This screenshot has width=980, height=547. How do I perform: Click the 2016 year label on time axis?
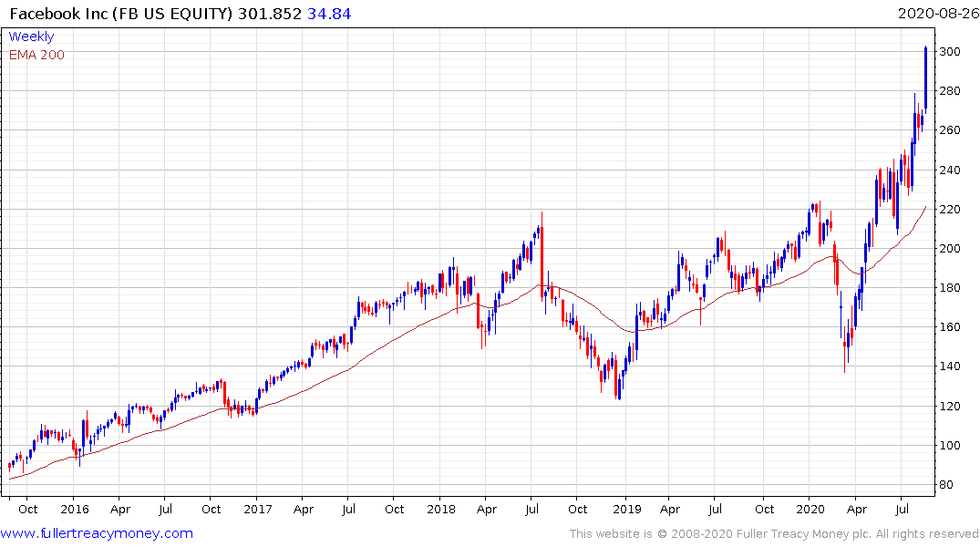coord(75,509)
